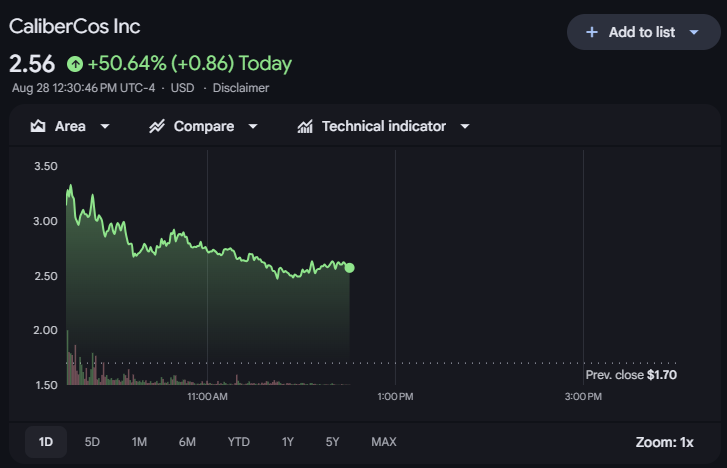The height and width of the screenshot is (468, 727).
Task: Select the 1Y time range
Action: point(287,442)
